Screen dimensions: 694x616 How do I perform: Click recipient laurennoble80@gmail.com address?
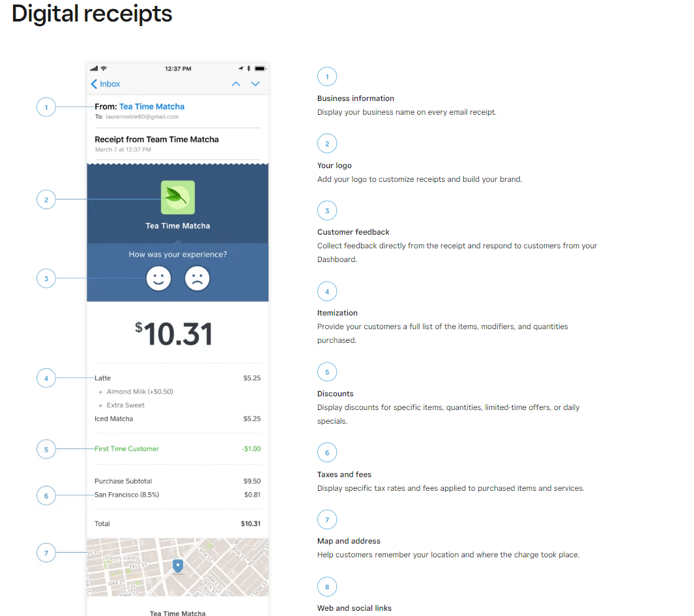coord(142,117)
